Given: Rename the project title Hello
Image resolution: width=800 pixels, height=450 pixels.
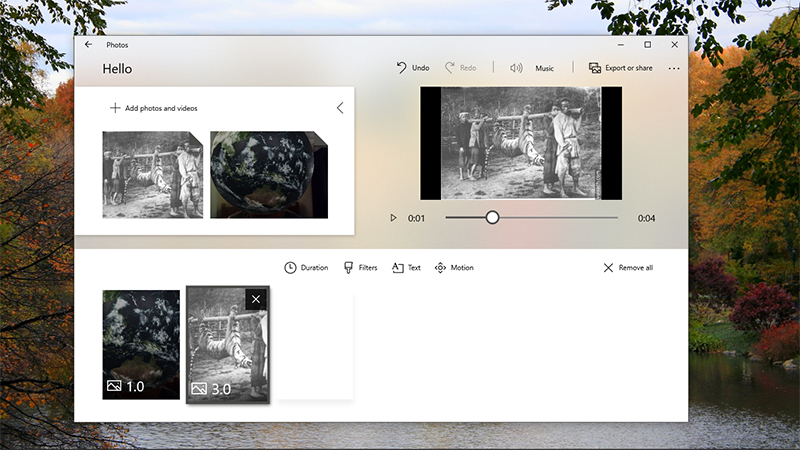Looking at the screenshot, I should tap(117, 69).
